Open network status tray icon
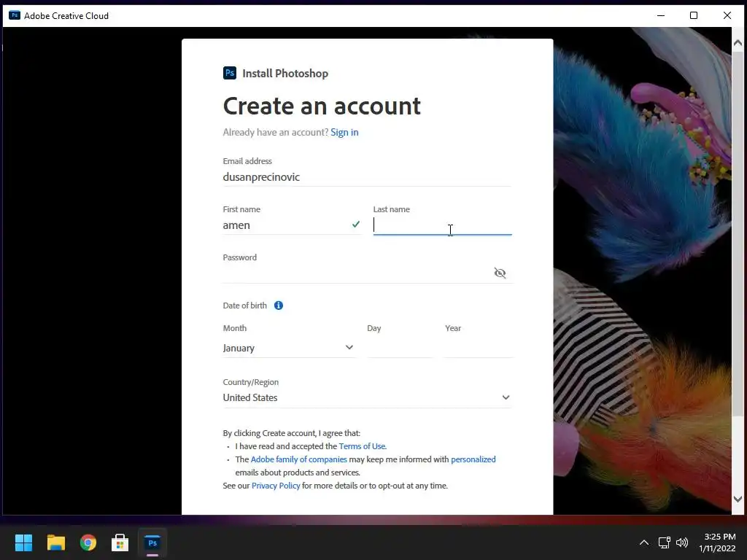Image resolution: width=747 pixels, height=560 pixels. 664,542
